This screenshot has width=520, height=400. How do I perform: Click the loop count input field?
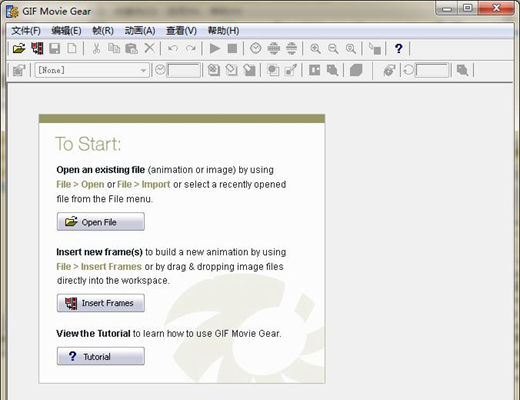click(x=432, y=70)
